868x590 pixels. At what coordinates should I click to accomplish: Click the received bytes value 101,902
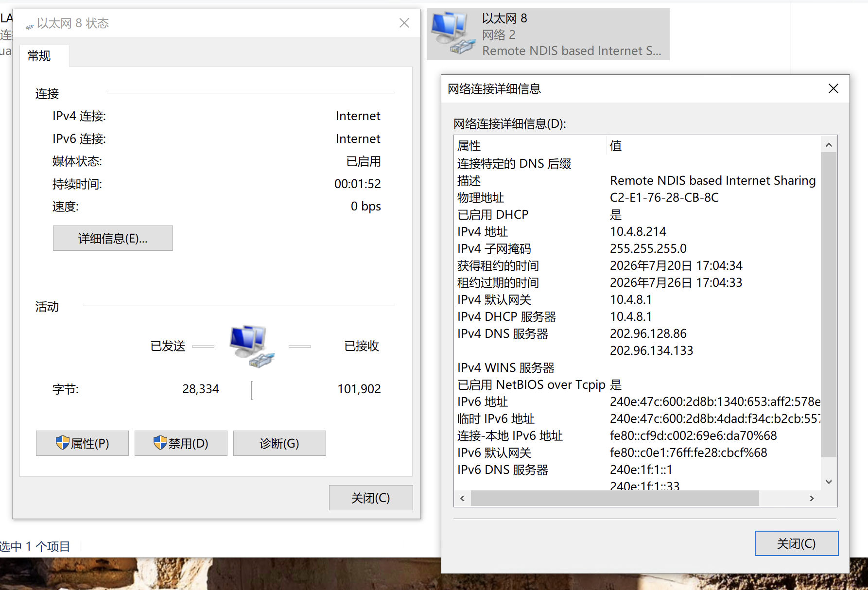pos(359,389)
